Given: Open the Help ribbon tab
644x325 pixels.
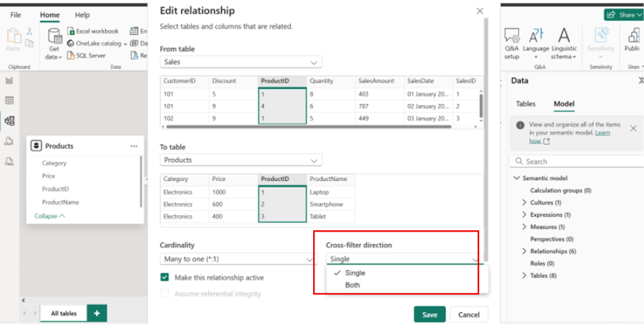Looking at the screenshot, I should coord(83,15).
